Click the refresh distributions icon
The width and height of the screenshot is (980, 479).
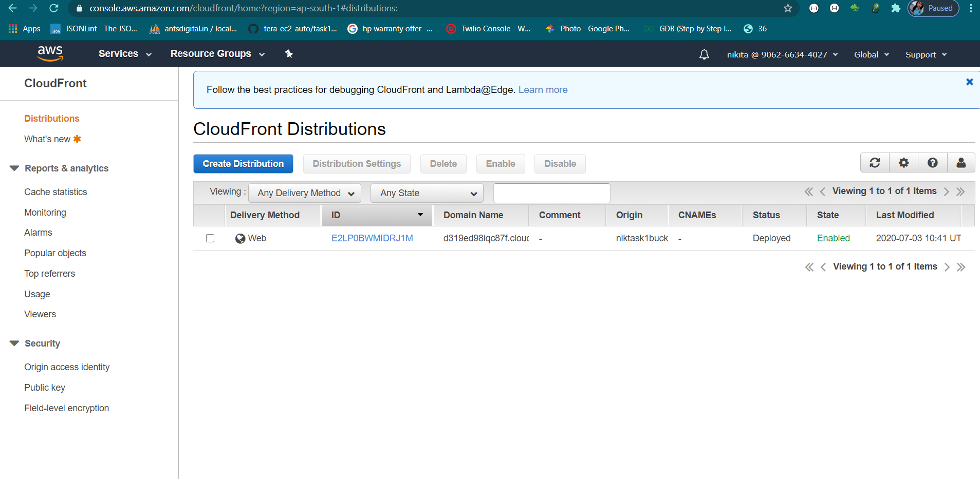coord(875,163)
